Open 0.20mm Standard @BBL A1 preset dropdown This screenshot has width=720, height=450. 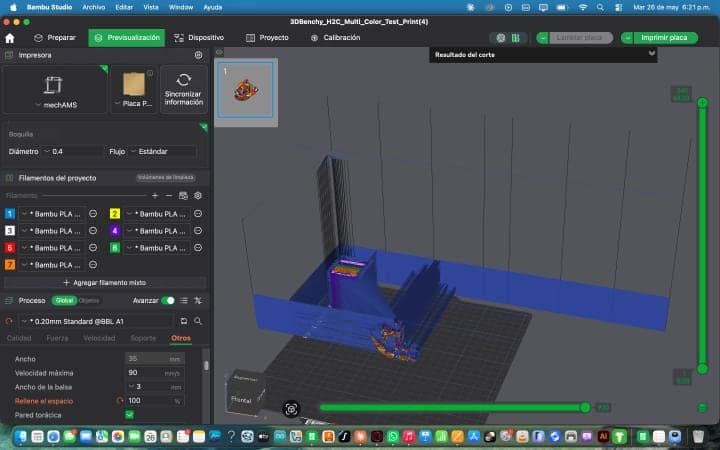click(96, 321)
